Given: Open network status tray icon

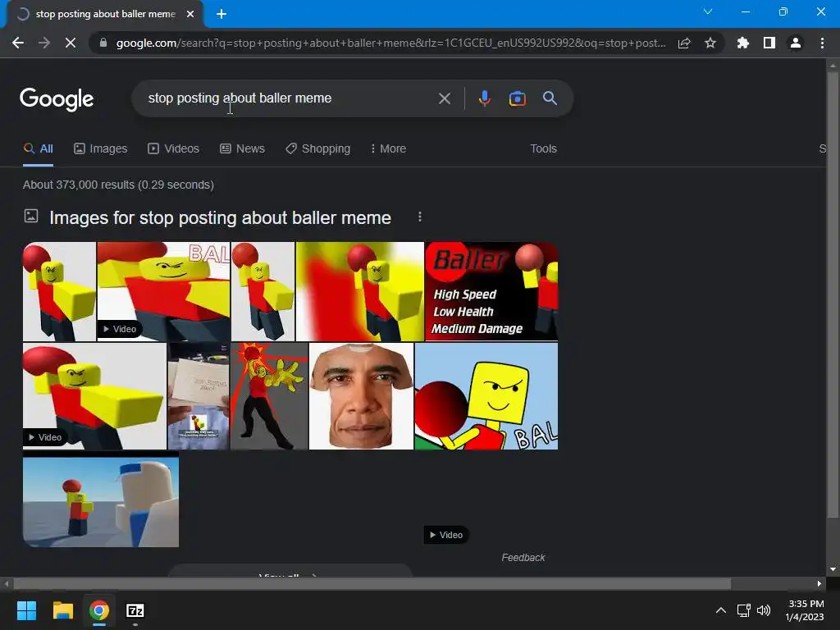Looking at the screenshot, I should tap(743, 610).
